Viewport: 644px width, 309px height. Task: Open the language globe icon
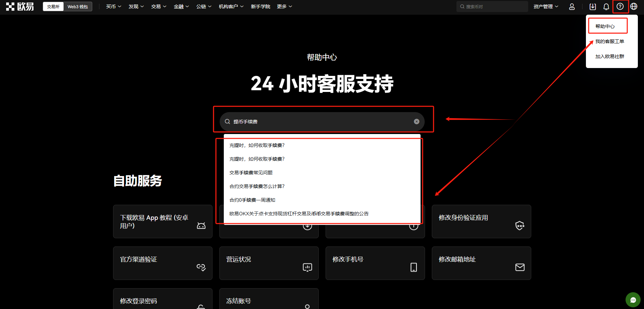(634, 6)
